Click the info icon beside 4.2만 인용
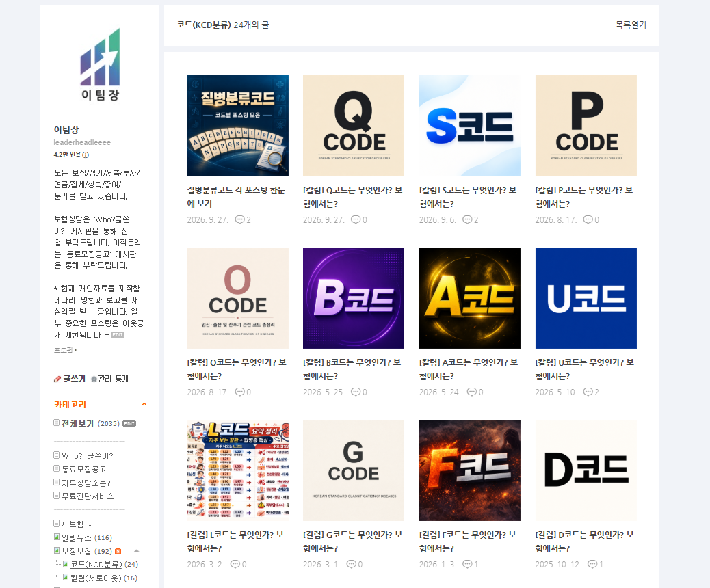This screenshot has width=710, height=588. point(86,155)
